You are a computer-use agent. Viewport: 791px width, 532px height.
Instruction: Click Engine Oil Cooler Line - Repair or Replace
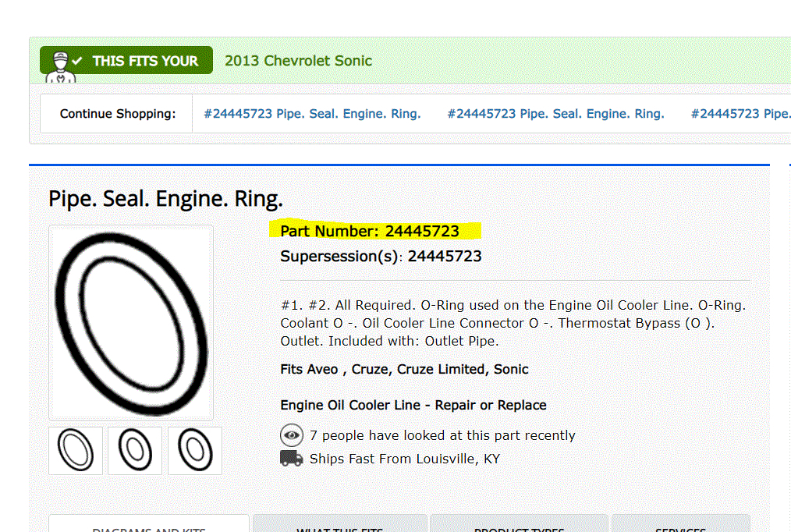[x=413, y=405]
